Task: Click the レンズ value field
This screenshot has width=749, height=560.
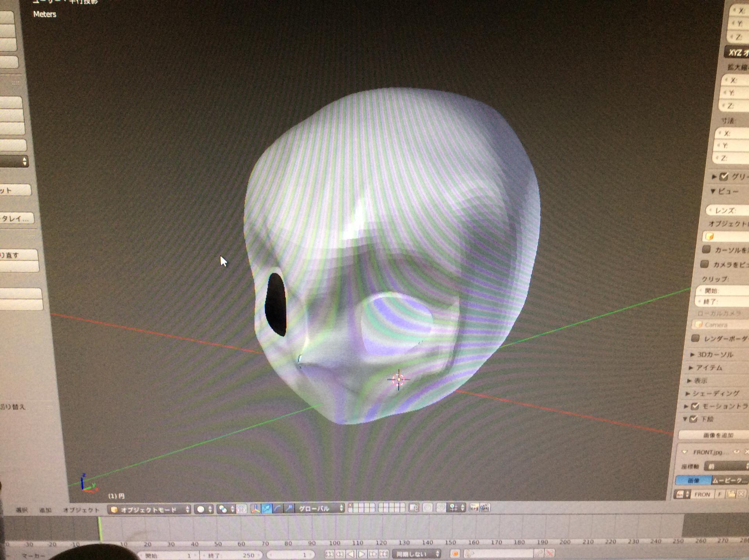Action: pyautogui.click(x=728, y=210)
